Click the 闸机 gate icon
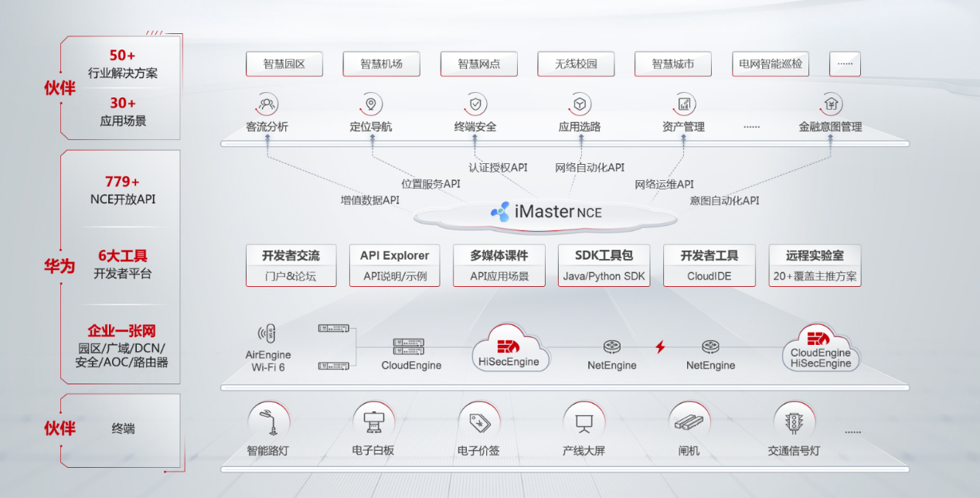Screen dimensions: 980x498 coord(689,422)
